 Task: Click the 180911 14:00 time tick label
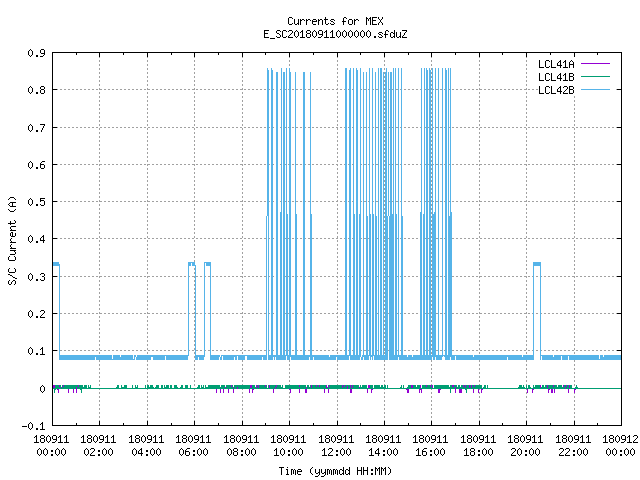(383, 446)
